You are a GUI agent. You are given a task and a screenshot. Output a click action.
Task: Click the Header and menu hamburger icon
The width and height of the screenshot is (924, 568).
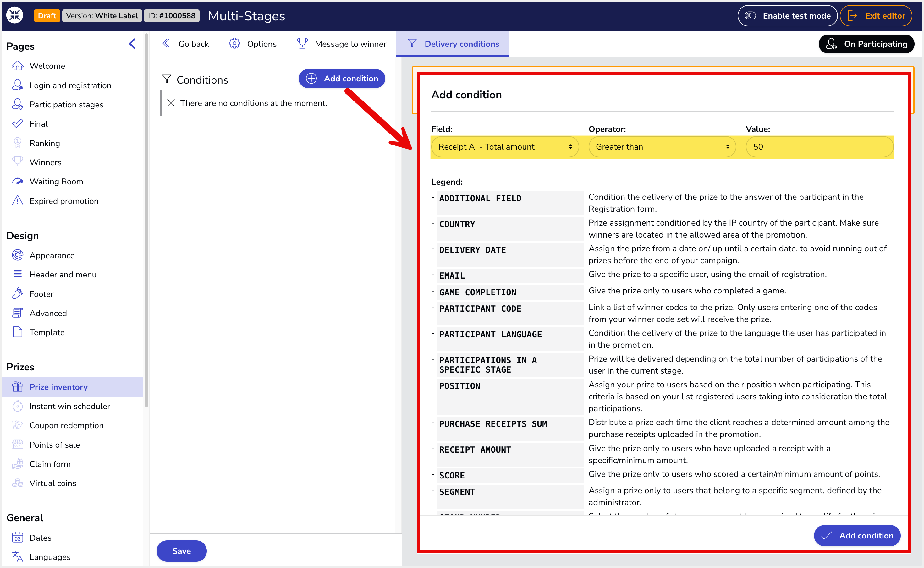(x=17, y=274)
